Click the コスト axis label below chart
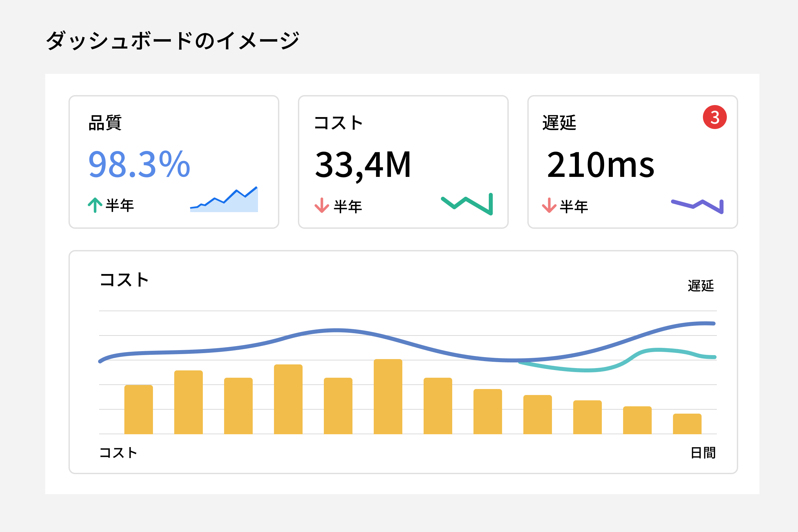Viewport: 798px width, 532px height. pos(118,453)
